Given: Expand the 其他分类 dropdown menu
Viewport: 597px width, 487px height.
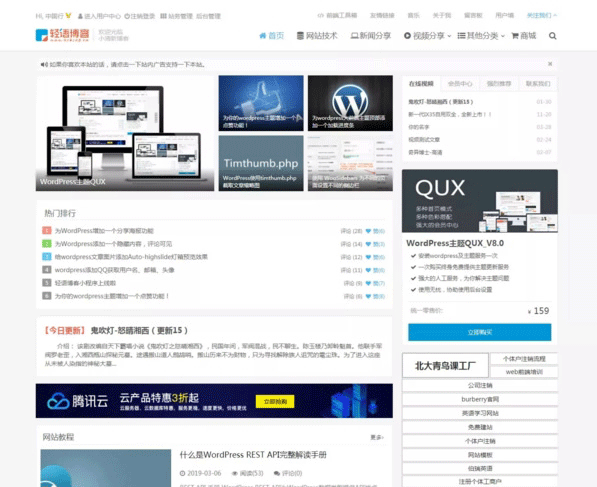Looking at the screenshot, I should click(481, 36).
